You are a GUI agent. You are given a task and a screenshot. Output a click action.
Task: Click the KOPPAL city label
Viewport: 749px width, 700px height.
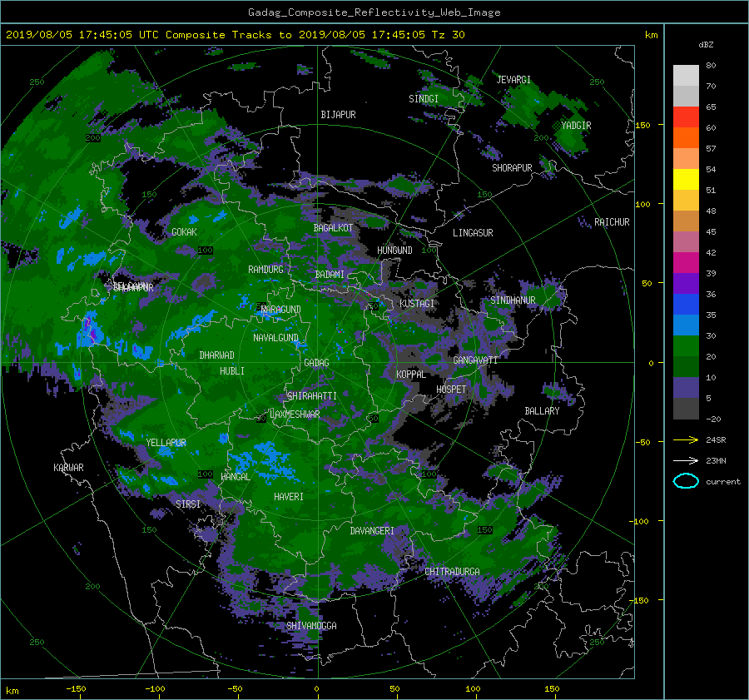pos(411,375)
